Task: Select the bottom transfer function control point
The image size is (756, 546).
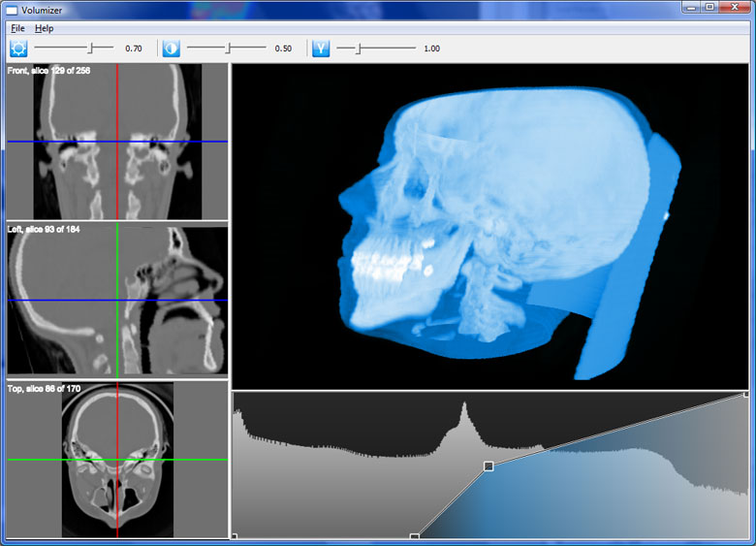Action: [x=415, y=536]
